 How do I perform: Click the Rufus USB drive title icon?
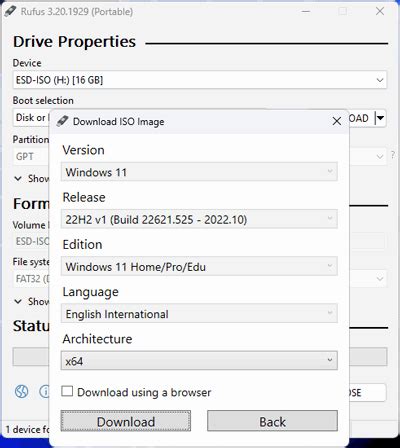(10, 11)
